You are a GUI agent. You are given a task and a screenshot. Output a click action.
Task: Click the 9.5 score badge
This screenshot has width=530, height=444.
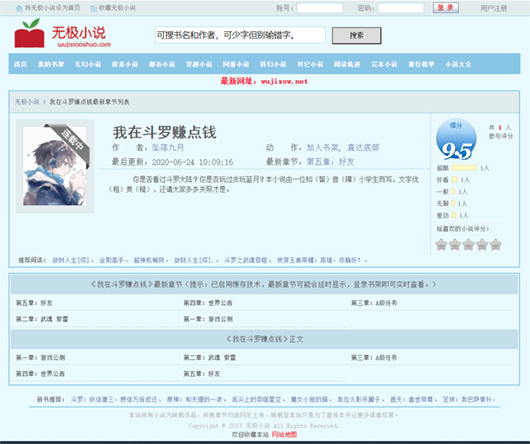(456, 139)
